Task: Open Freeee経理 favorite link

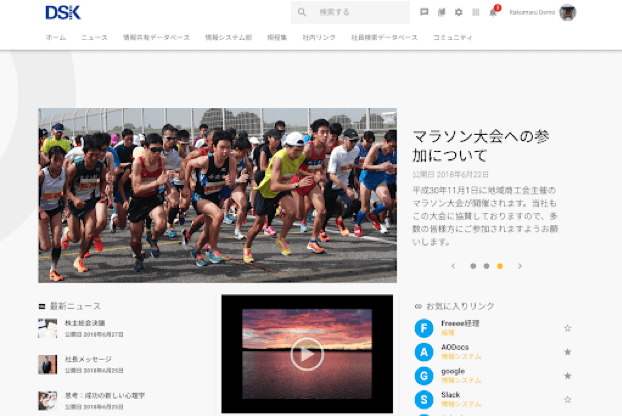Action: [460, 324]
